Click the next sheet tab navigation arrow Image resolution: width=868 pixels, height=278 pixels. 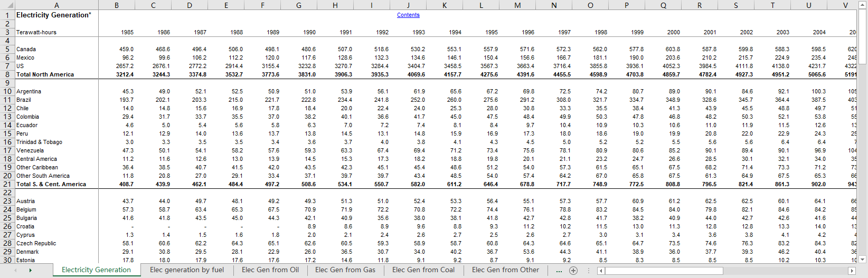pyautogui.click(x=31, y=270)
